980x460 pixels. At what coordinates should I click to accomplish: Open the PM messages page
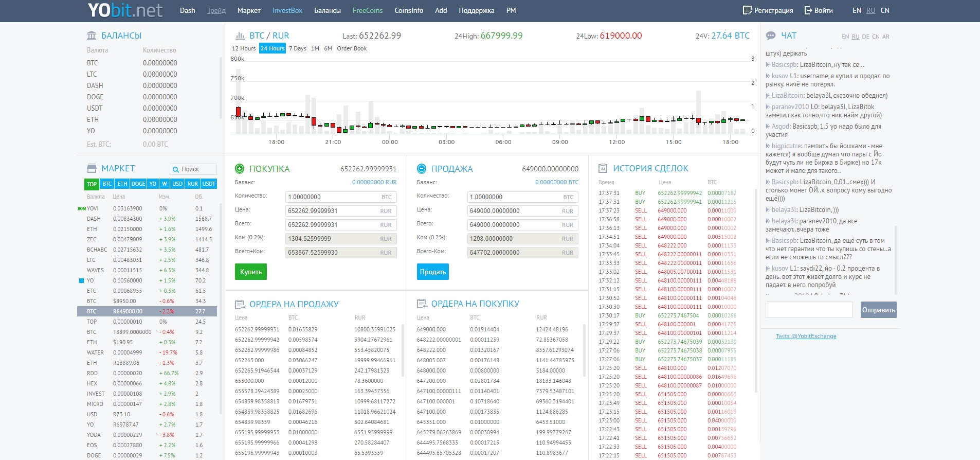point(511,10)
